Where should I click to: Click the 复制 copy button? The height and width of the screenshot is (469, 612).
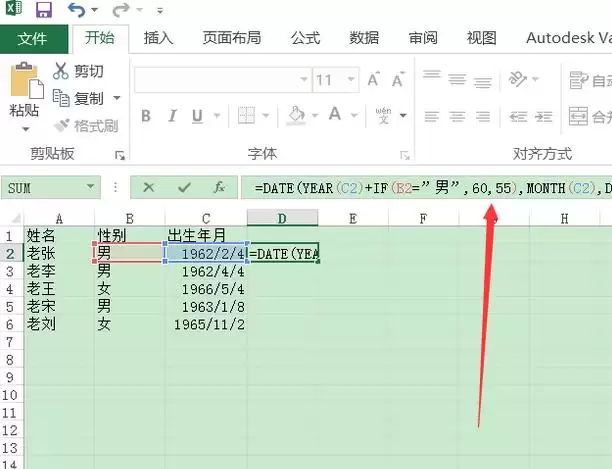pos(78,98)
